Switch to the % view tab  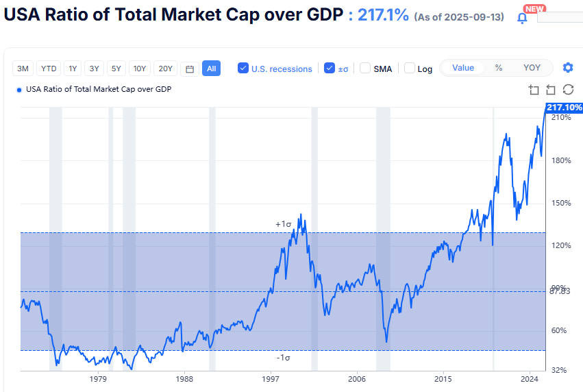499,68
